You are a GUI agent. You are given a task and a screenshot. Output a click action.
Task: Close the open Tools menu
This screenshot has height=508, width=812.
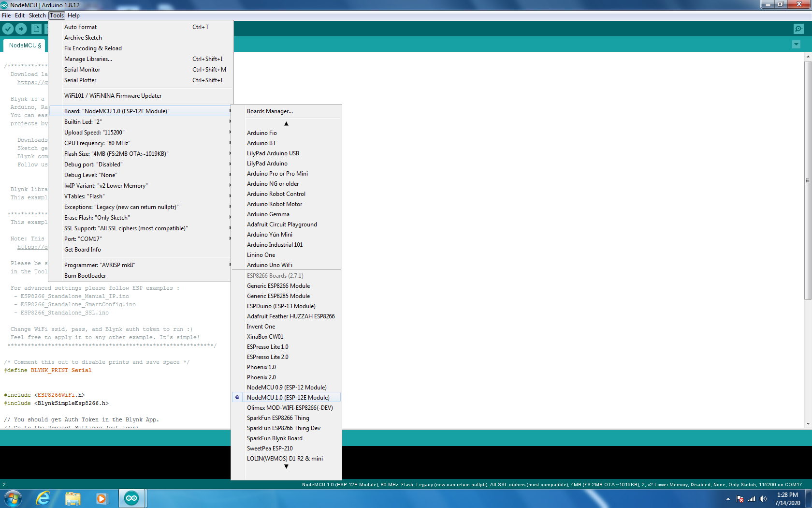pyautogui.click(x=57, y=15)
